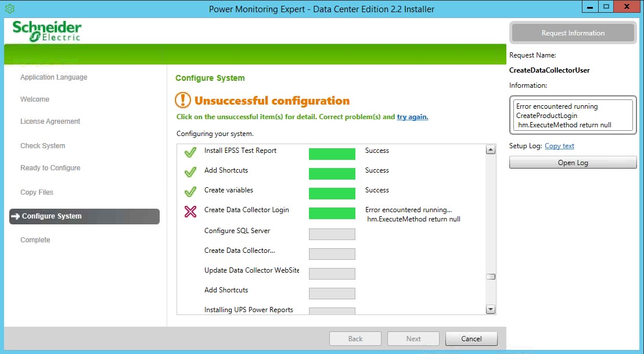Click the green checkmark beside Add Shortcuts Success row

pyautogui.click(x=190, y=172)
